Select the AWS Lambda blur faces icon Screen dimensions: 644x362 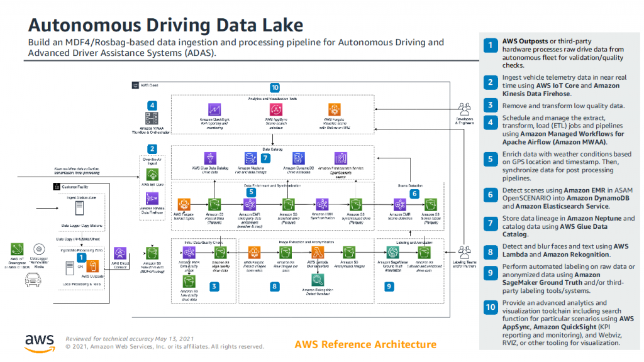[x=316, y=251]
